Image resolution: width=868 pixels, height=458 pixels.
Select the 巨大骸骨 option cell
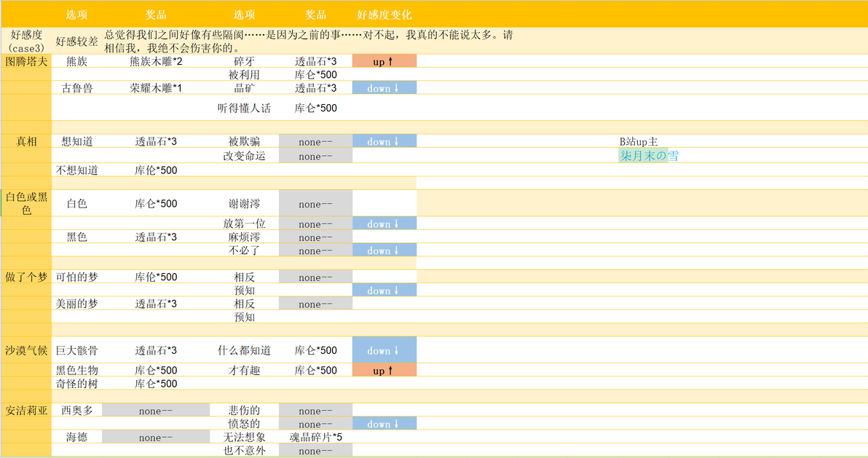click(x=77, y=350)
